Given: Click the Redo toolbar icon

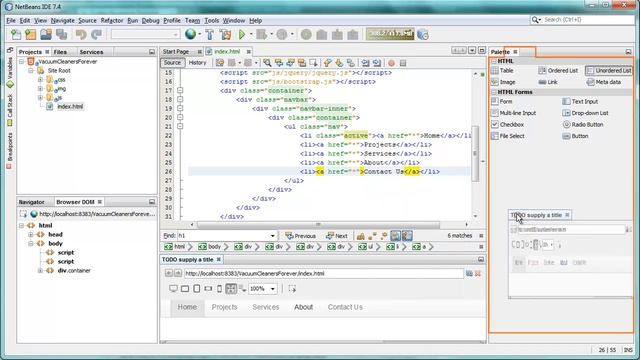Looking at the screenshot, I should [x=96, y=35].
